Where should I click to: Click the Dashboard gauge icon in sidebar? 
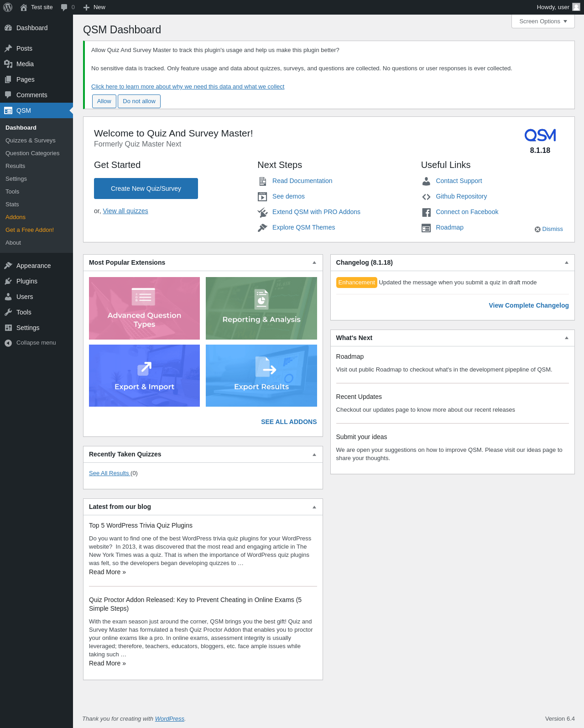tap(8, 28)
